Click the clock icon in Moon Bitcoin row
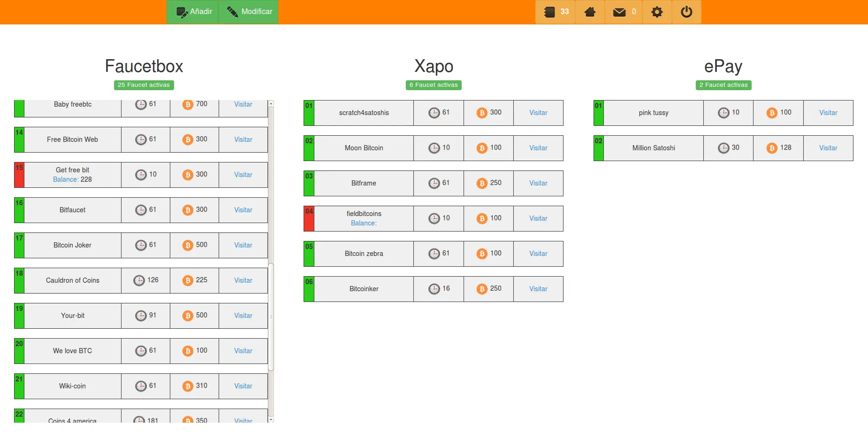868x441 pixels. tap(434, 148)
